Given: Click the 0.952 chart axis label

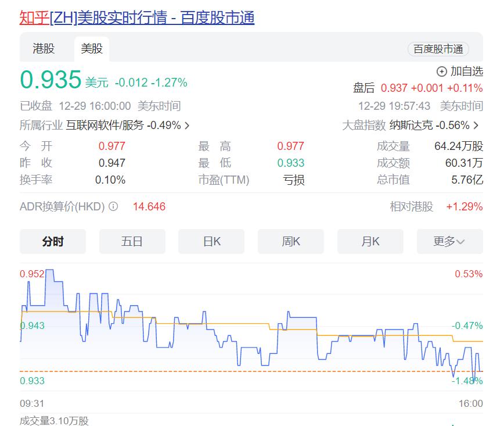Looking at the screenshot, I should (x=32, y=274).
